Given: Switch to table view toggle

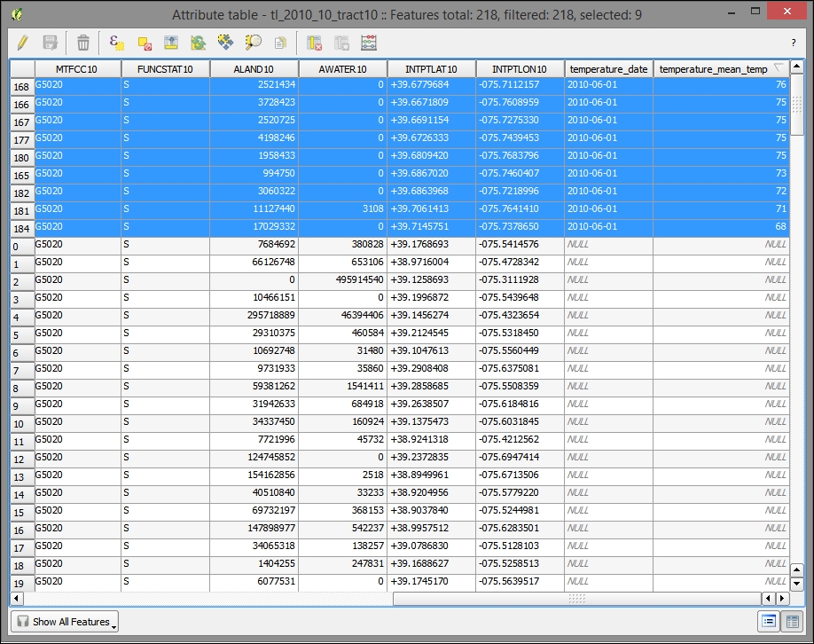Looking at the screenshot, I should click(x=793, y=622).
